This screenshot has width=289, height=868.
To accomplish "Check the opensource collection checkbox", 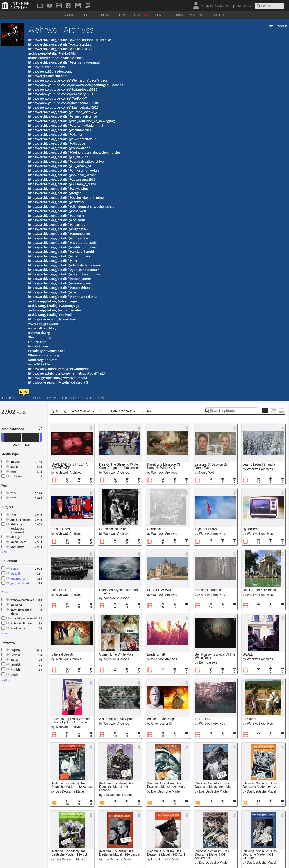I will click(x=3, y=578).
